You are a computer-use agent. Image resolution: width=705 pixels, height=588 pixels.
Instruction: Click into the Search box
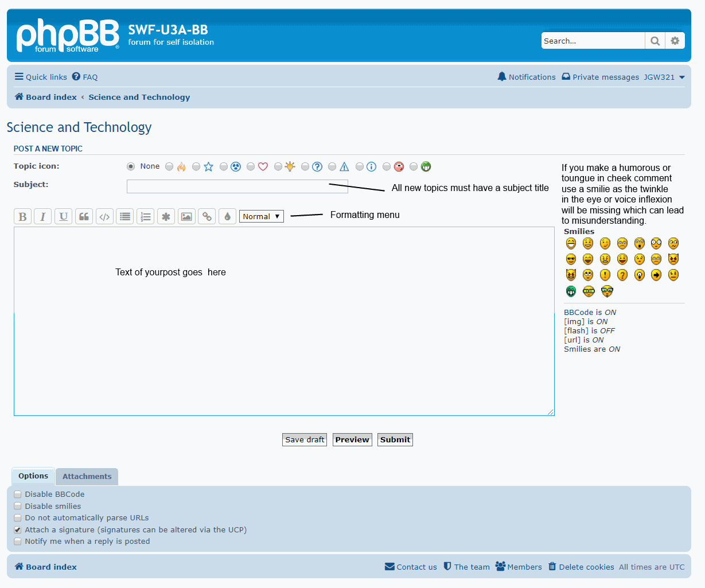pyautogui.click(x=593, y=41)
